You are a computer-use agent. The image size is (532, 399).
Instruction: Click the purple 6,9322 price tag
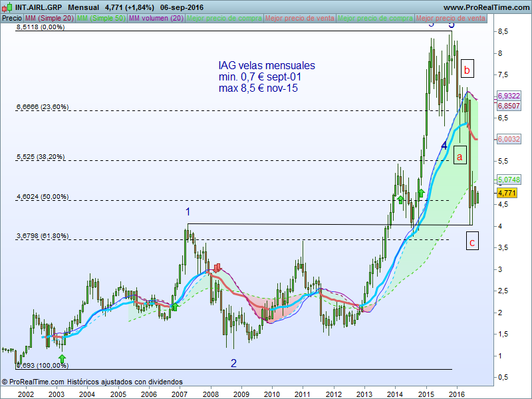(509, 96)
